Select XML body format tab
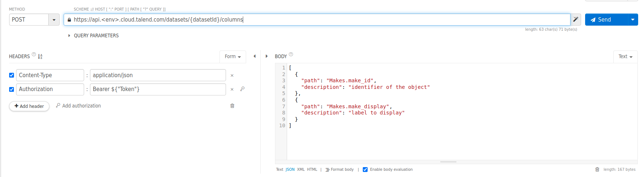644x177 pixels. [301, 169]
